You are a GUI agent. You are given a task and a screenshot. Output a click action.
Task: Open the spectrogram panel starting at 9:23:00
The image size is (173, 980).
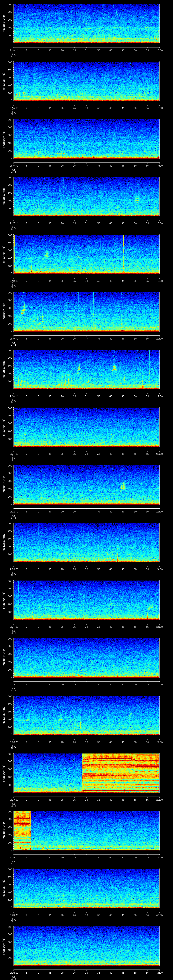click(87, 543)
